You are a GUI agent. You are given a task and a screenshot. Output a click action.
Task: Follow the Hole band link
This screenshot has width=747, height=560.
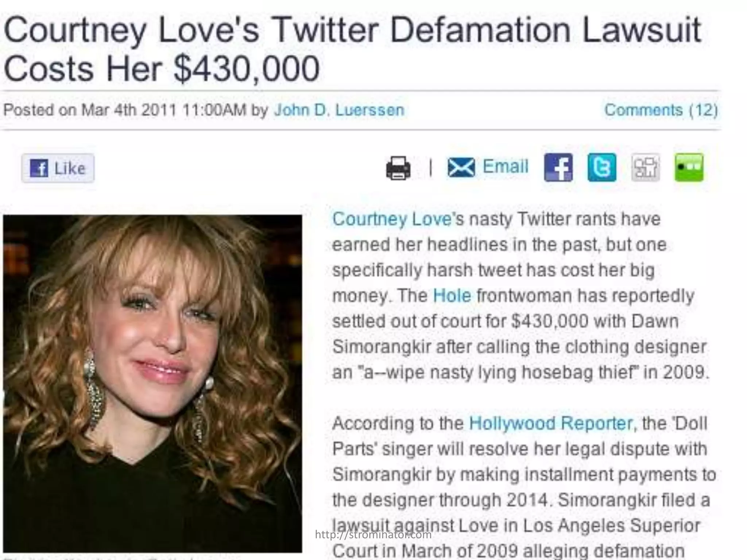[452, 295]
